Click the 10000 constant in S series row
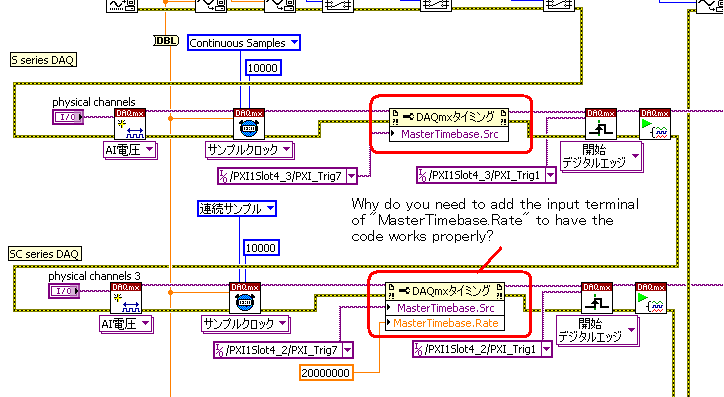Image resolution: width=724 pixels, height=397 pixels. 263,68
